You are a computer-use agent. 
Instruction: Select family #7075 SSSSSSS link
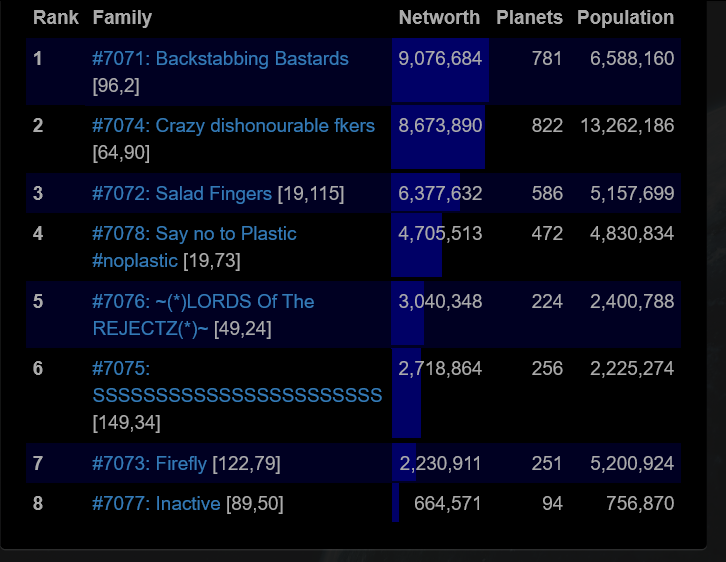237,395
